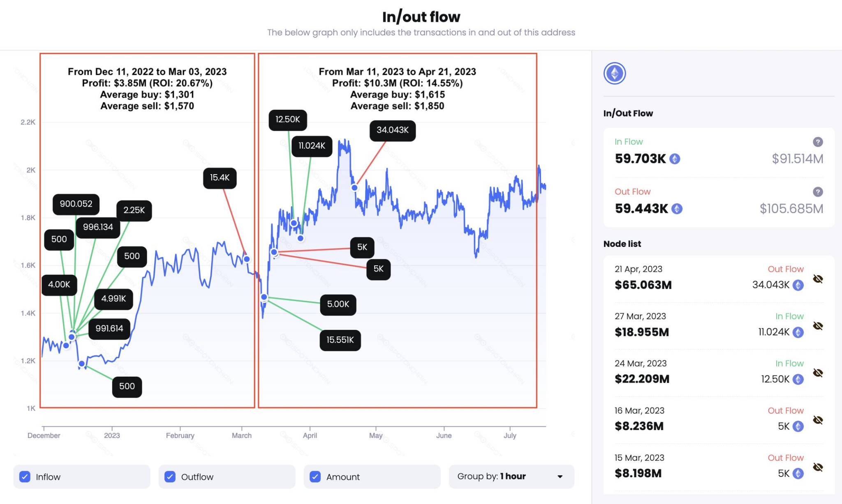Click Ethereum icon next to 11.024K node

pyautogui.click(x=798, y=332)
